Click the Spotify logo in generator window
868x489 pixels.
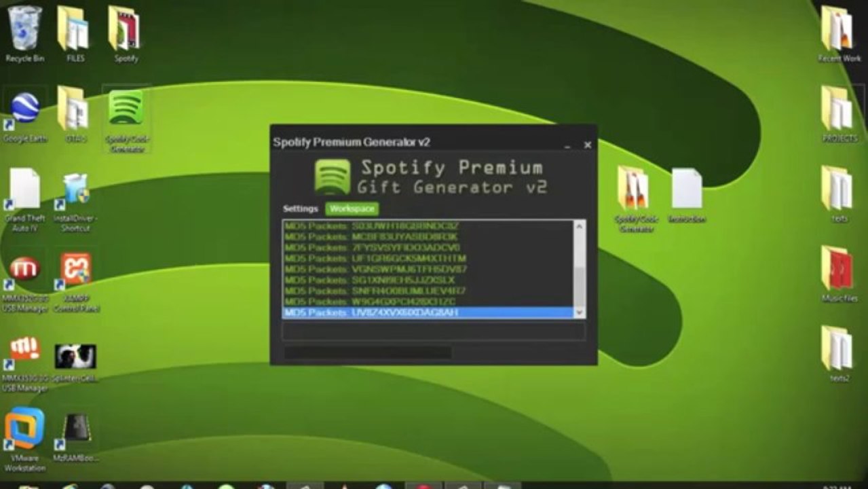(x=333, y=177)
